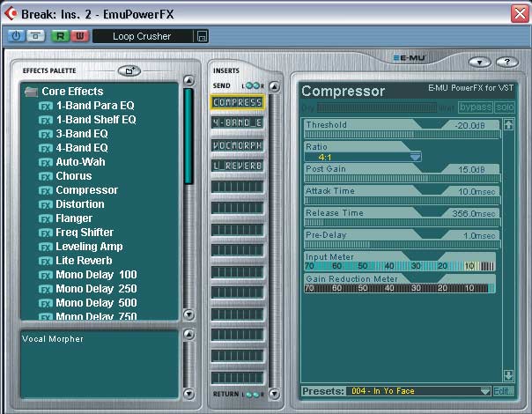
Task: Select the FX icon next to Chorus
Action: [x=45, y=176]
